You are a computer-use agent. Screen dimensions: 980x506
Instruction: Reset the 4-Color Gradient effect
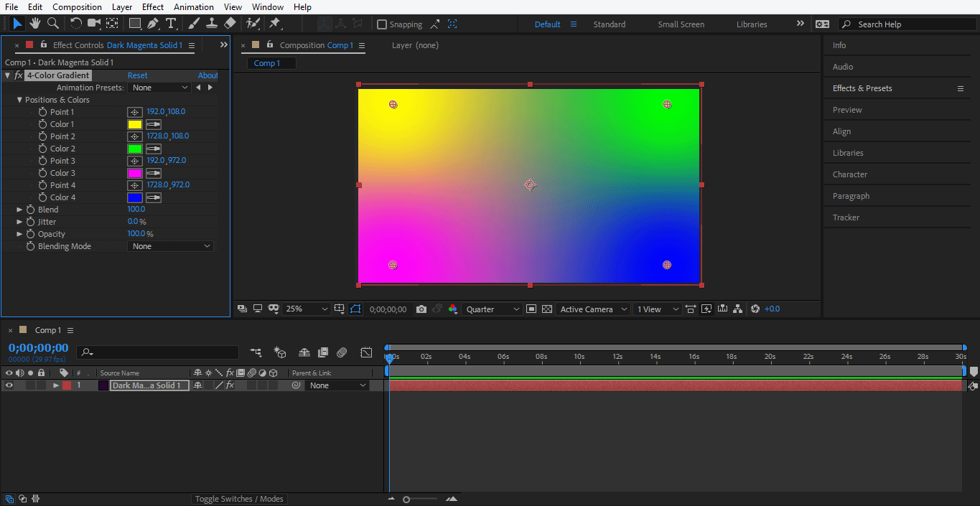[x=137, y=75]
